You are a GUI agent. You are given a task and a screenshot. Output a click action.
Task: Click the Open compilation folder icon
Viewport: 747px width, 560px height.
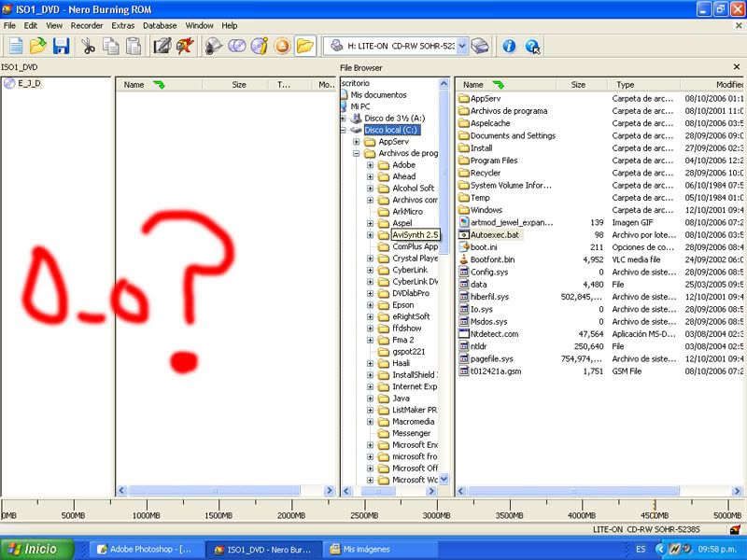38,46
